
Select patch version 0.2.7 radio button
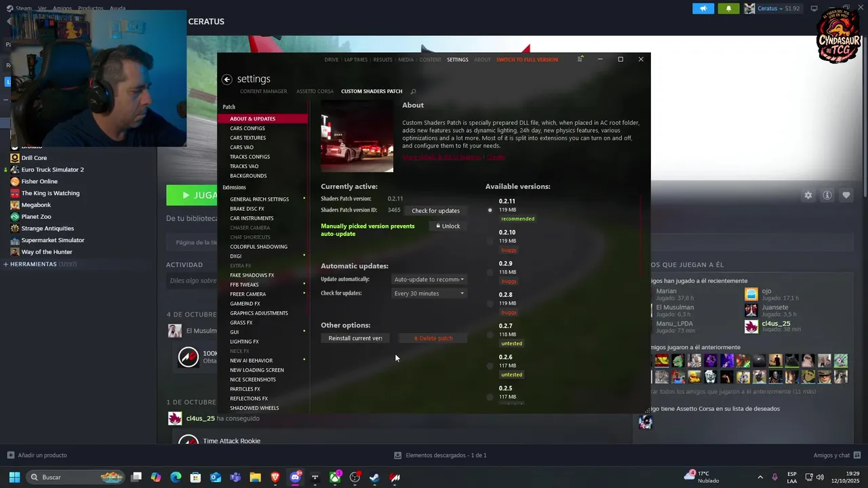pos(490,335)
